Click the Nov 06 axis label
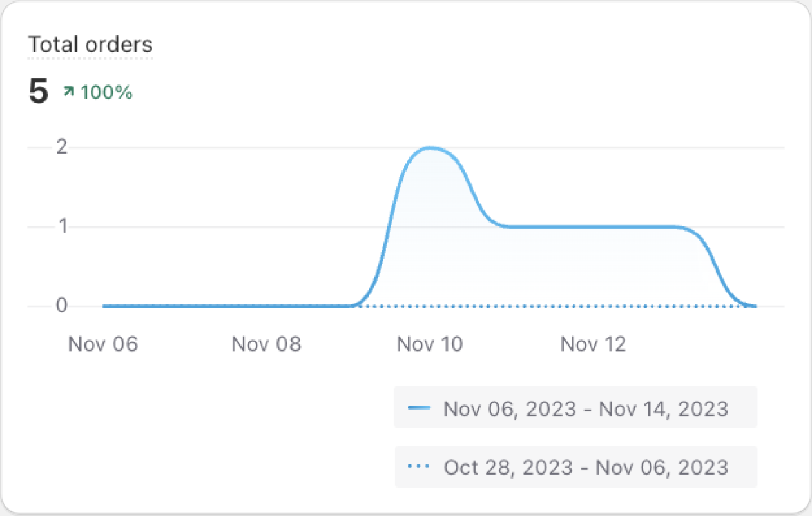 [x=103, y=344]
